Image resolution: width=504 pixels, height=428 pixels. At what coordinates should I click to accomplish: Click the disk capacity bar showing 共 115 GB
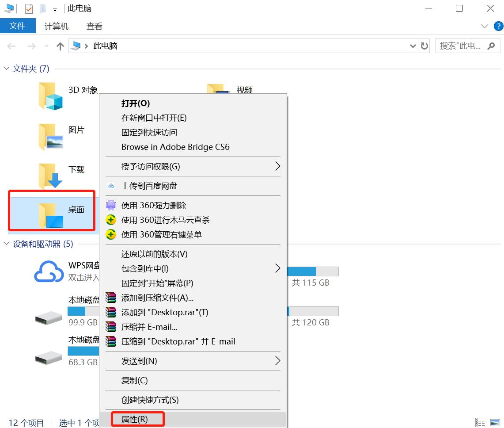[314, 271]
